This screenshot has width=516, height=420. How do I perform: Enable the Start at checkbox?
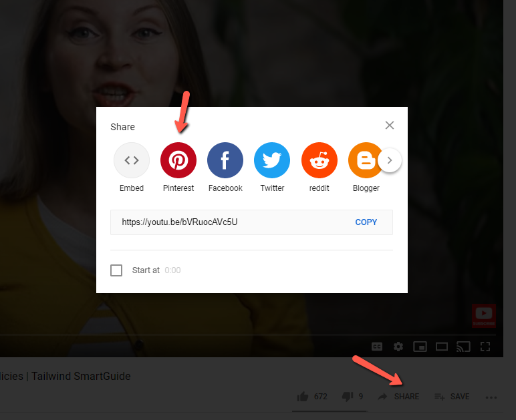coord(116,270)
